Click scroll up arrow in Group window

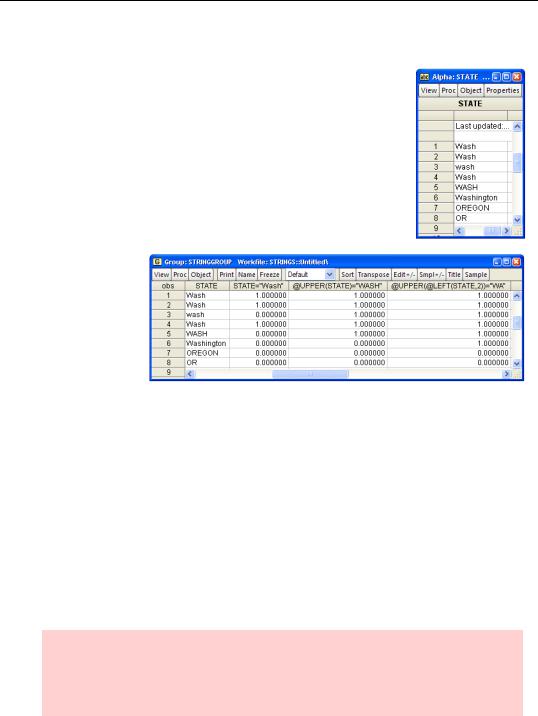pos(517,296)
